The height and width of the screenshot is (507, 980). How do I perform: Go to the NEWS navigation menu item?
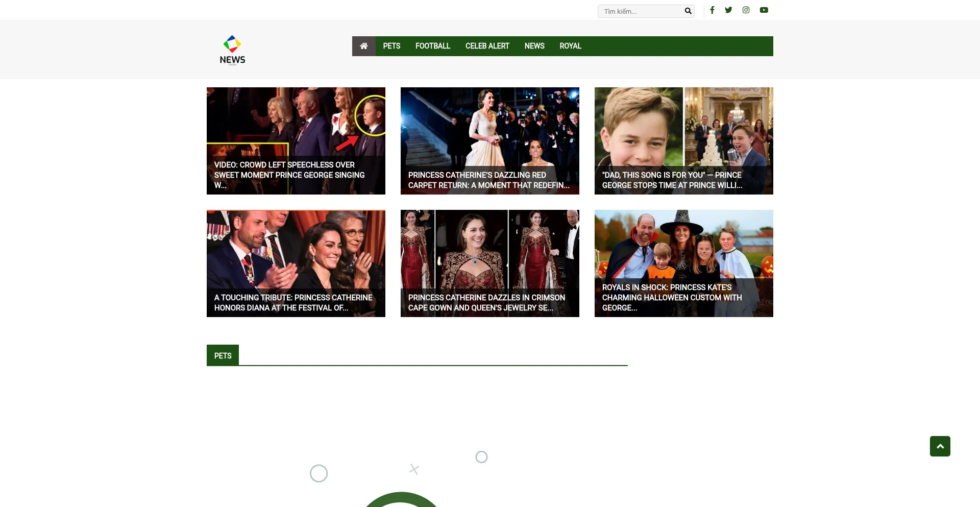[x=534, y=46]
